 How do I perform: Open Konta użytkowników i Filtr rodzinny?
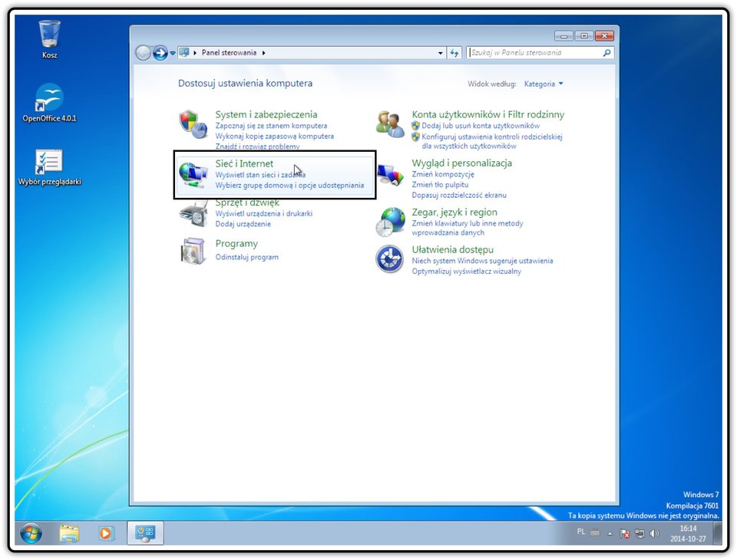click(x=488, y=114)
